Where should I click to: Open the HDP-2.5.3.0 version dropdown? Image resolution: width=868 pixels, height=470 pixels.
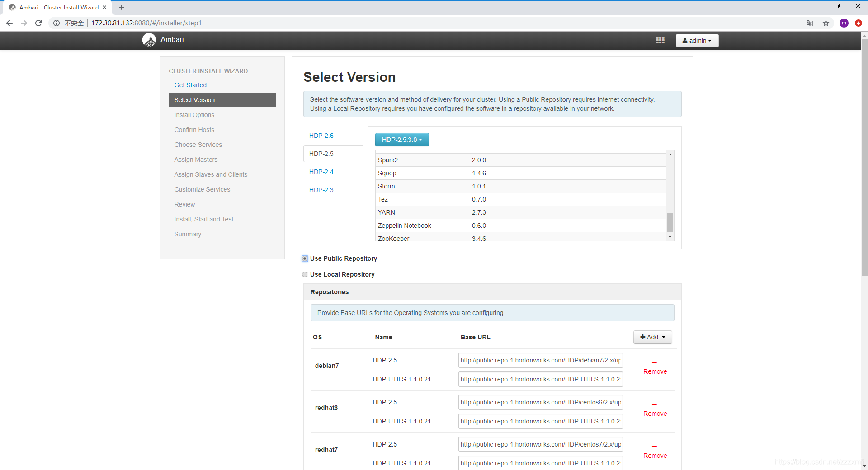(402, 140)
